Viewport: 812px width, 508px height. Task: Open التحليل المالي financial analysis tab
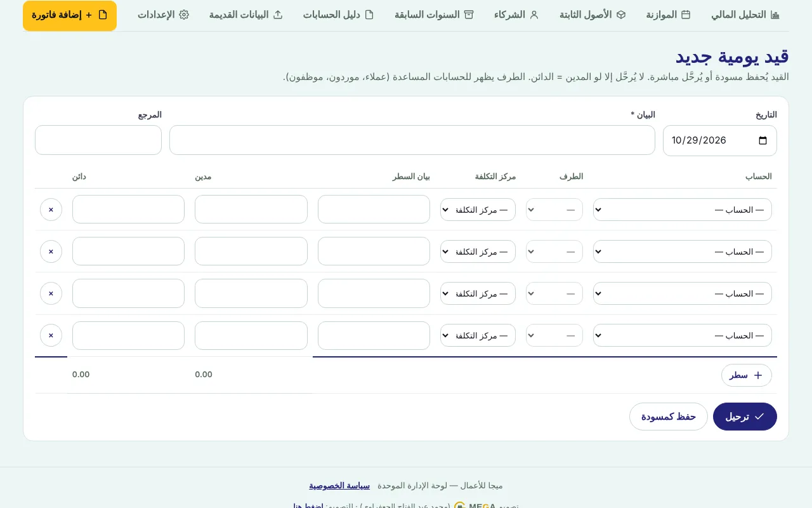(745, 15)
